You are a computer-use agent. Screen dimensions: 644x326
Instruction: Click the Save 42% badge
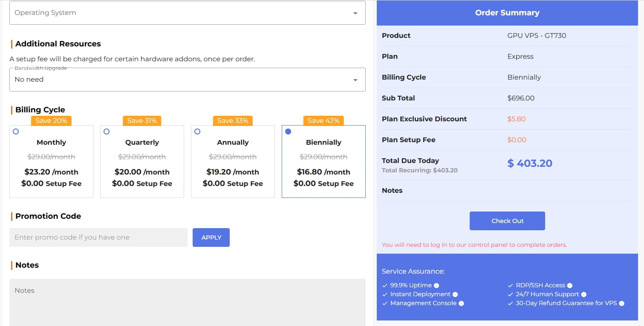[323, 121]
